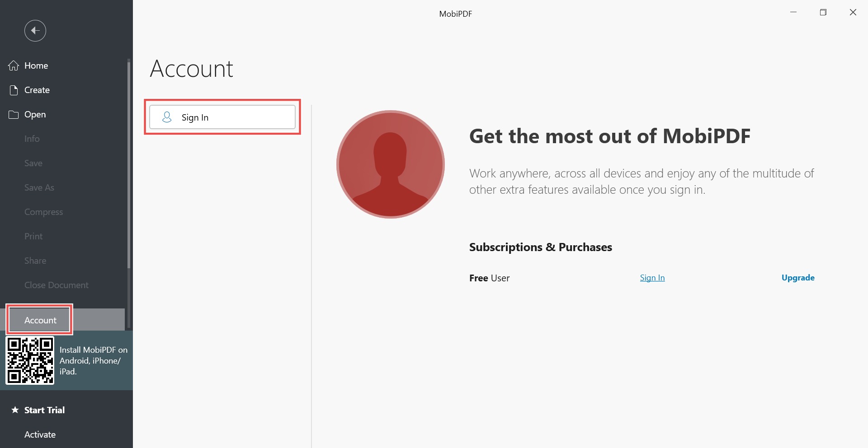Close the MobiPDF window
The image size is (868, 448).
point(853,12)
